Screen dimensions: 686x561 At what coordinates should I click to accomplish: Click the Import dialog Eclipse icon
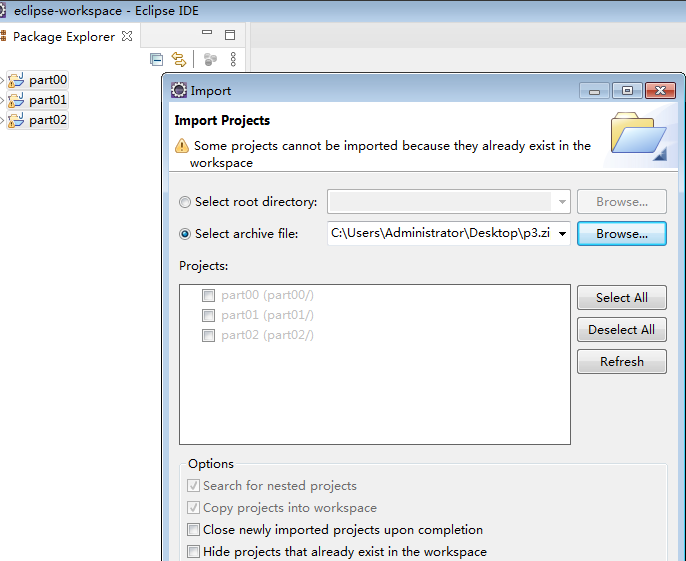pyautogui.click(x=178, y=90)
